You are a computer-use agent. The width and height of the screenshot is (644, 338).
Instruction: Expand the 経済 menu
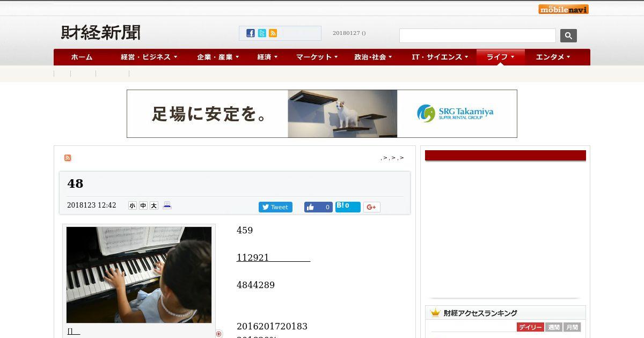267,57
